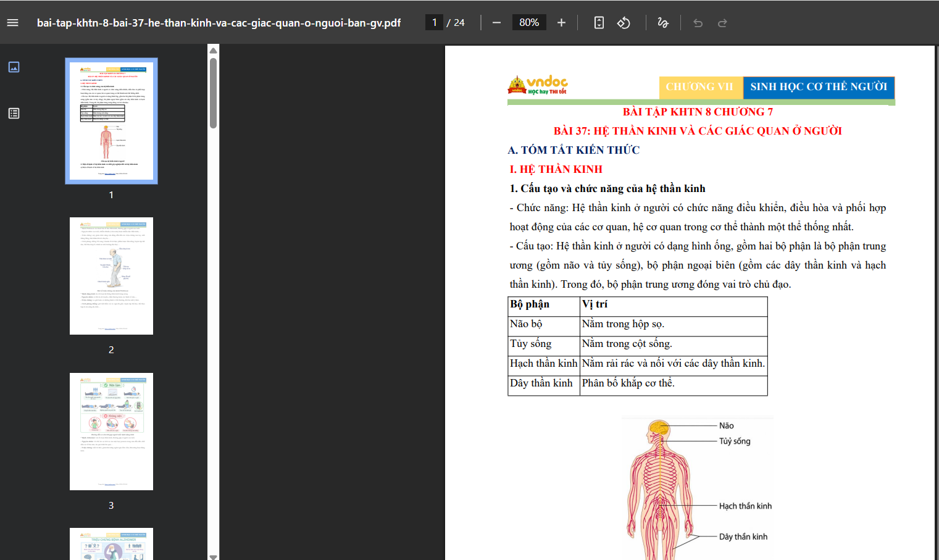Rotate the document counterclockwise

pos(624,23)
